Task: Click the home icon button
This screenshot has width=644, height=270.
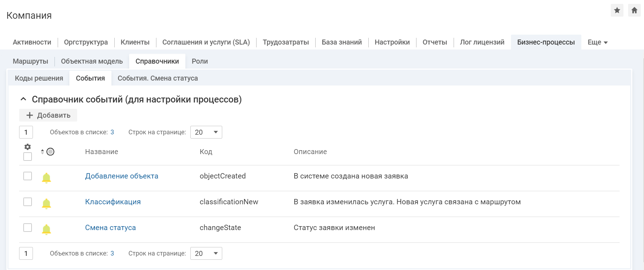Action: tap(634, 10)
